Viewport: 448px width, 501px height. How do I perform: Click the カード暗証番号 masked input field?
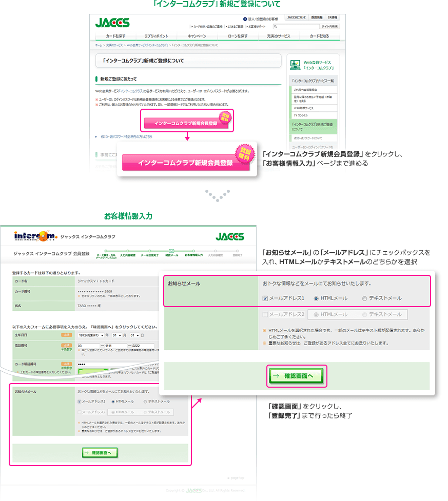(109, 364)
